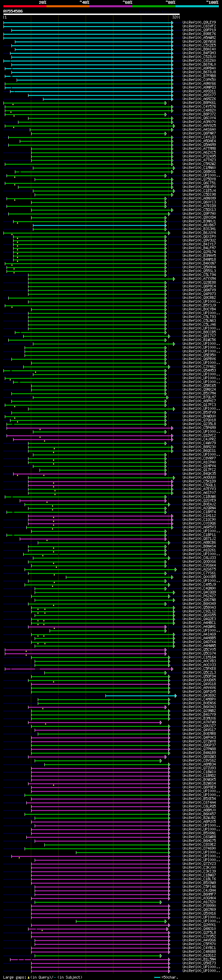Image resolution: width=222 pixels, height=980 pixels.
Task: Click label UniRef100_Q6C0Y4
Action: (x=199, y=118)
